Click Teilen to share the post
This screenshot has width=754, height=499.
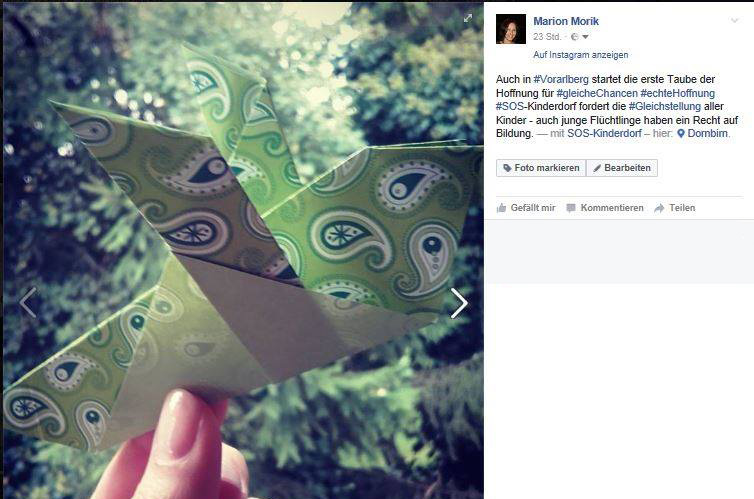[675, 208]
